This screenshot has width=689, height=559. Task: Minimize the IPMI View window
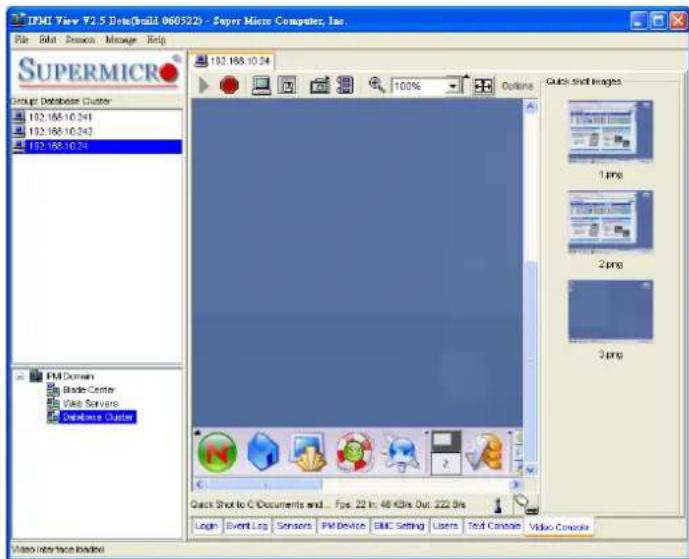pos(639,21)
